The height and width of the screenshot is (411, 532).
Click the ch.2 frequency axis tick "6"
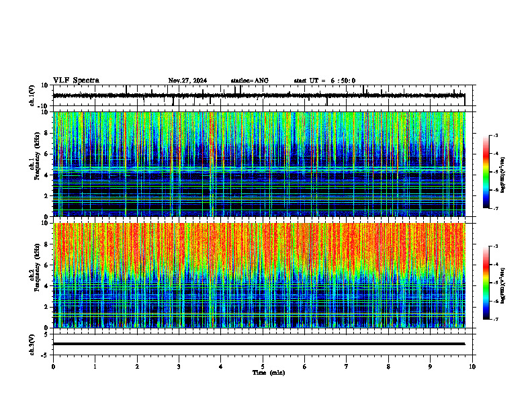pos(47,265)
